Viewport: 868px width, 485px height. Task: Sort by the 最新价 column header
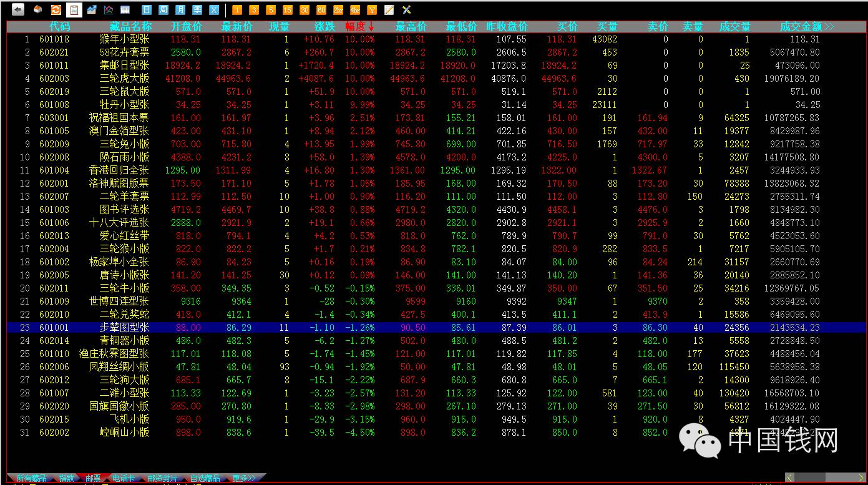(237, 27)
